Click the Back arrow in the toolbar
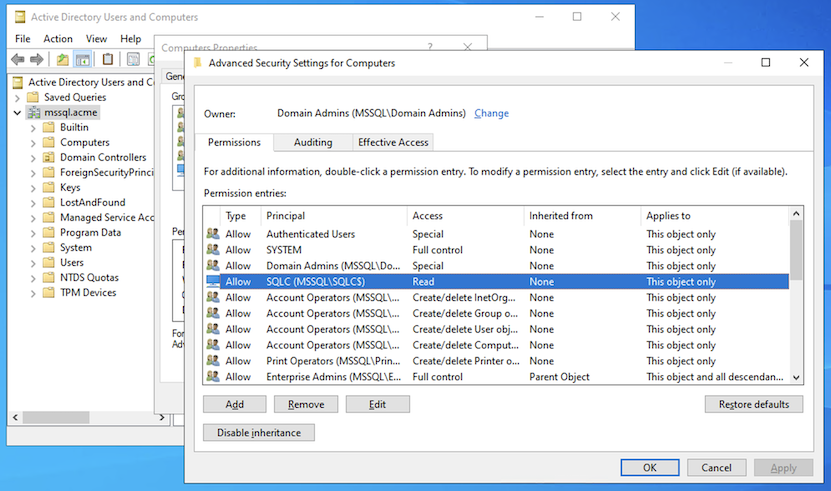Screen dimensions: 831x491 click(17, 59)
